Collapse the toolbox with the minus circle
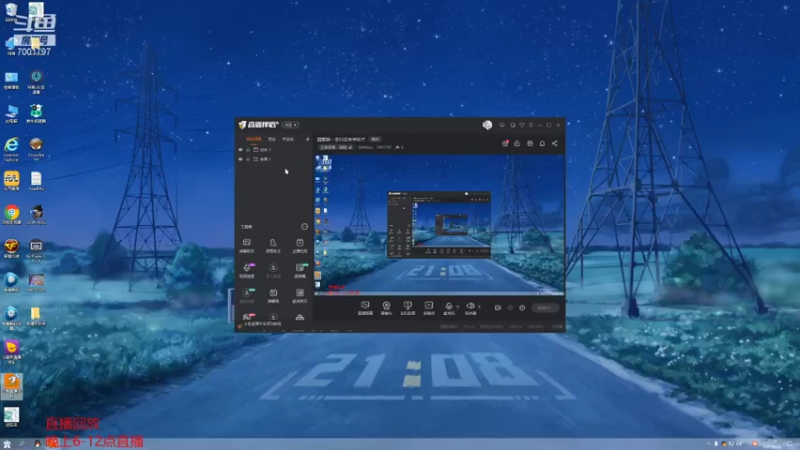800x450 pixels. (x=305, y=227)
